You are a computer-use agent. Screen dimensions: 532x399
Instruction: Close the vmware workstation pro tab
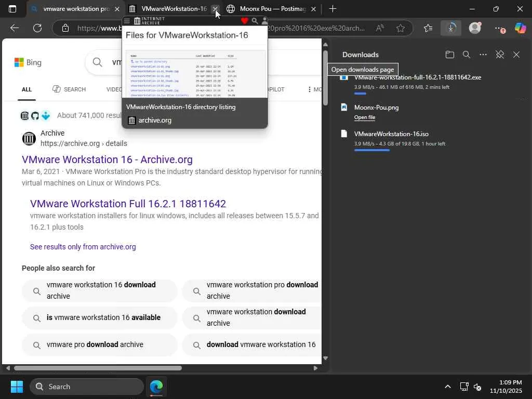117,9
